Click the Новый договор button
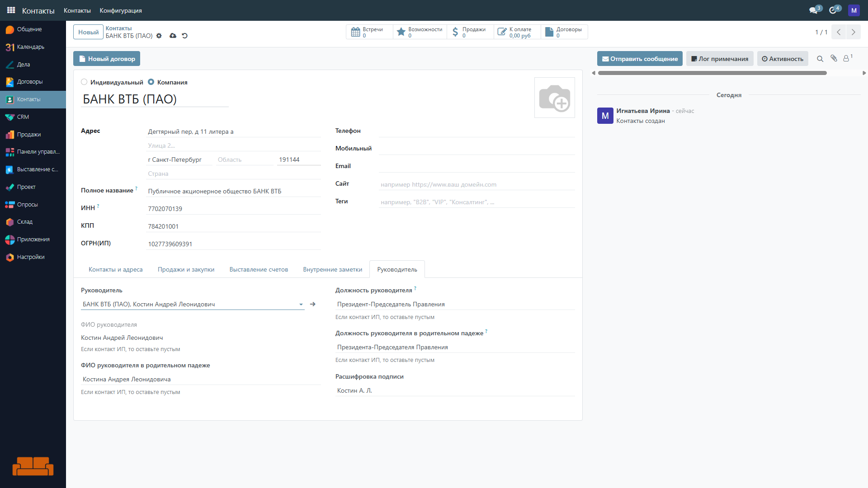 (107, 59)
